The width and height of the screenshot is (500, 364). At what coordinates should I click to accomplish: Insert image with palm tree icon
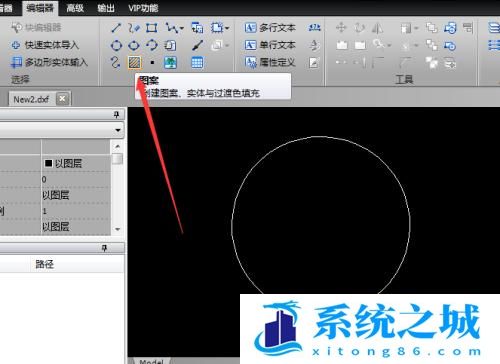pos(170,62)
